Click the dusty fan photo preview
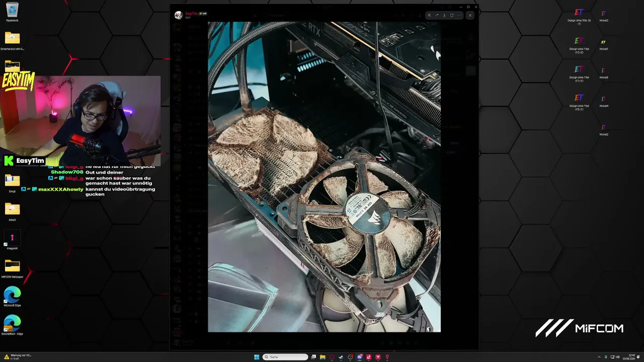Screen dimensions: 644x362 click(324, 177)
